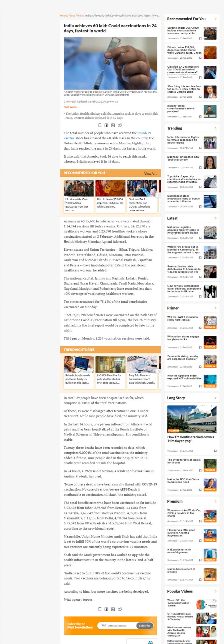Screen dimensions: 224x644
Task: Share article on Facebook via top share bar
Action: [x=106, y=125]
